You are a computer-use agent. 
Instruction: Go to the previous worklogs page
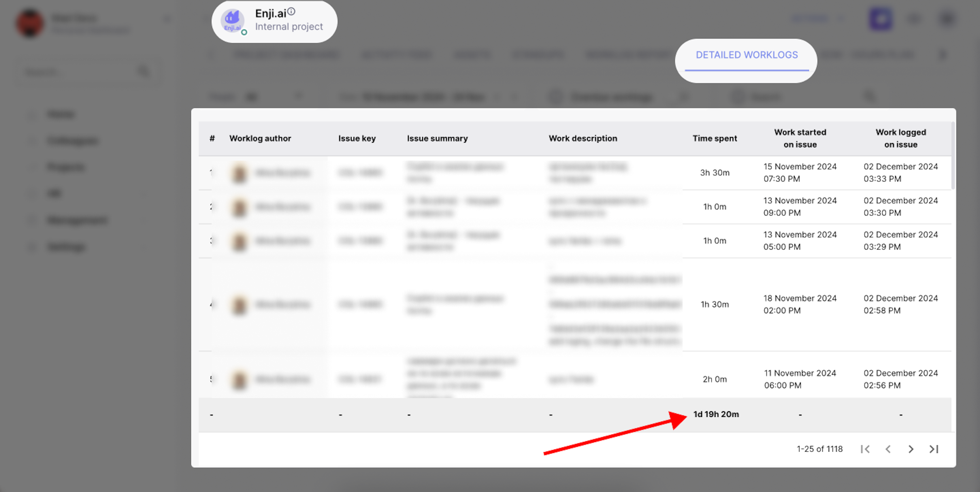pyautogui.click(x=888, y=449)
